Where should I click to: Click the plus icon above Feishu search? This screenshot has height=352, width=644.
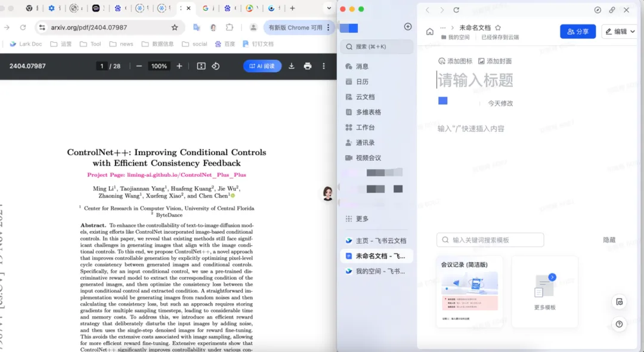(408, 27)
